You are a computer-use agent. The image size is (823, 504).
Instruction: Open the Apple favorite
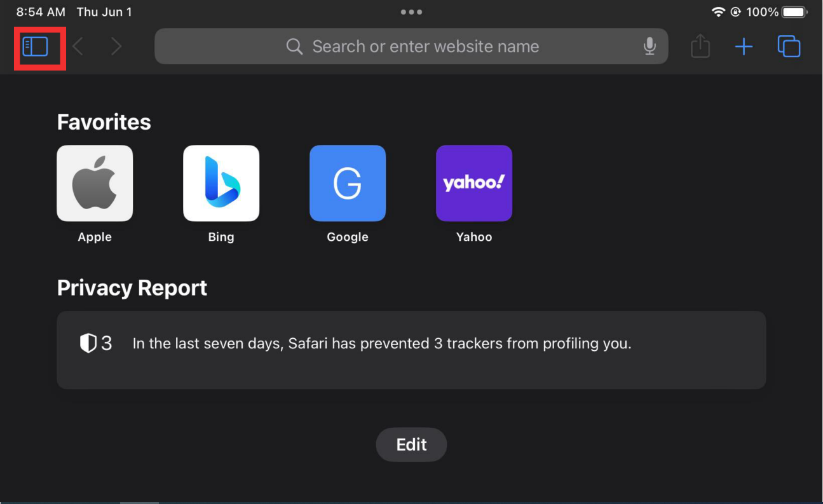(95, 183)
